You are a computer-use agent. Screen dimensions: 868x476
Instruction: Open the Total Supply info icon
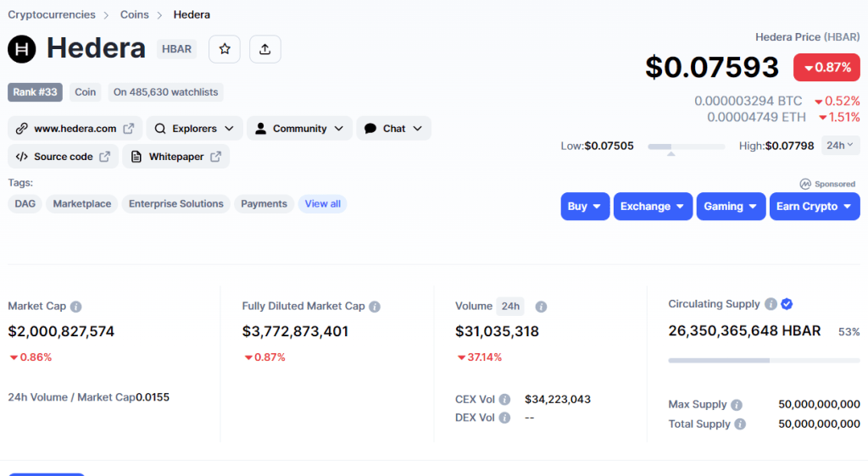point(740,424)
